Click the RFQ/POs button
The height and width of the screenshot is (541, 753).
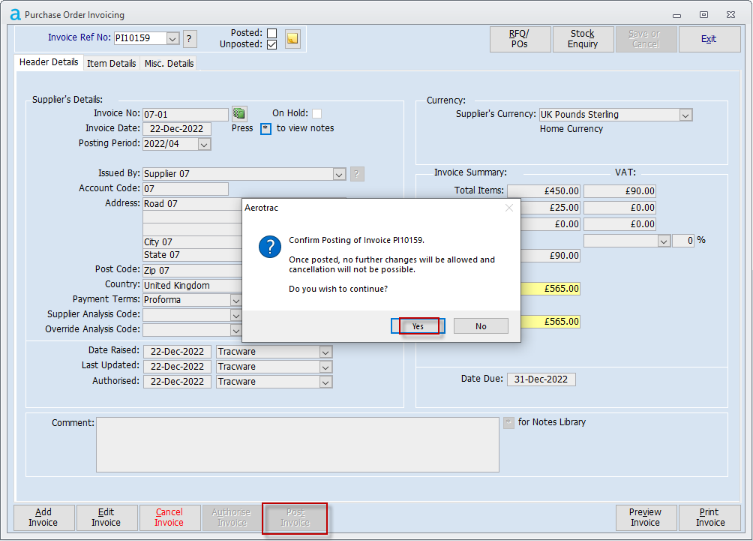pos(520,39)
